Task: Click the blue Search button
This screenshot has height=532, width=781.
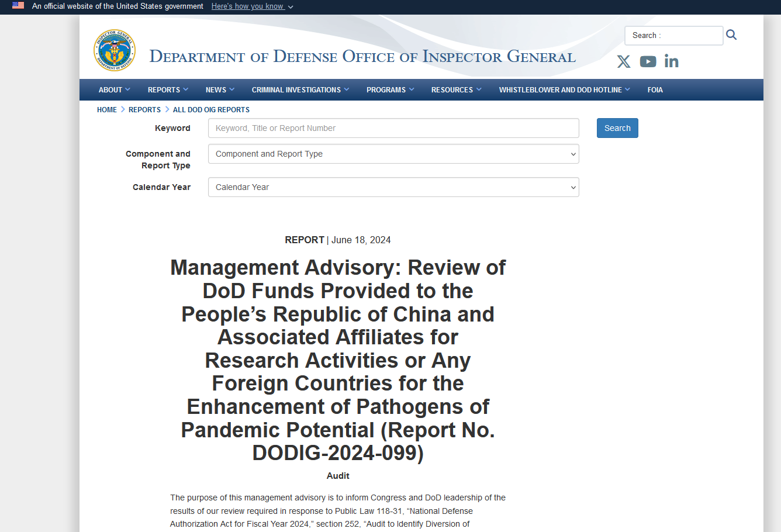Action: [x=617, y=128]
